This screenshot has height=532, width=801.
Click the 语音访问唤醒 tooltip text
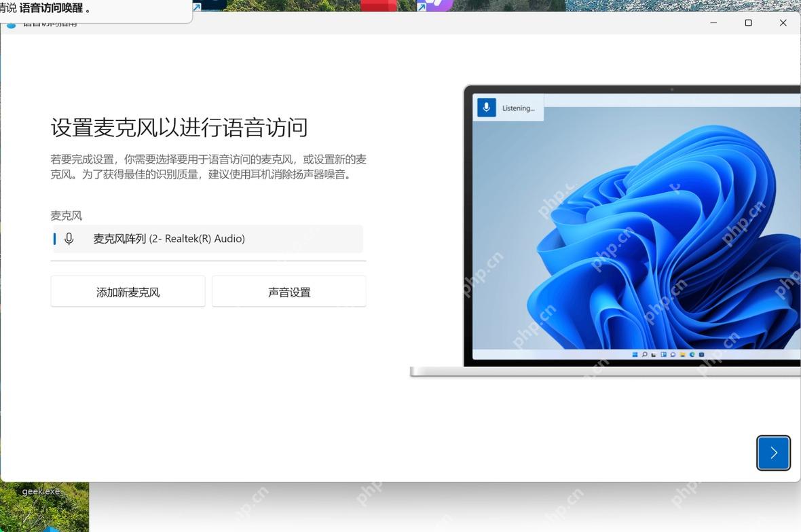51,8
